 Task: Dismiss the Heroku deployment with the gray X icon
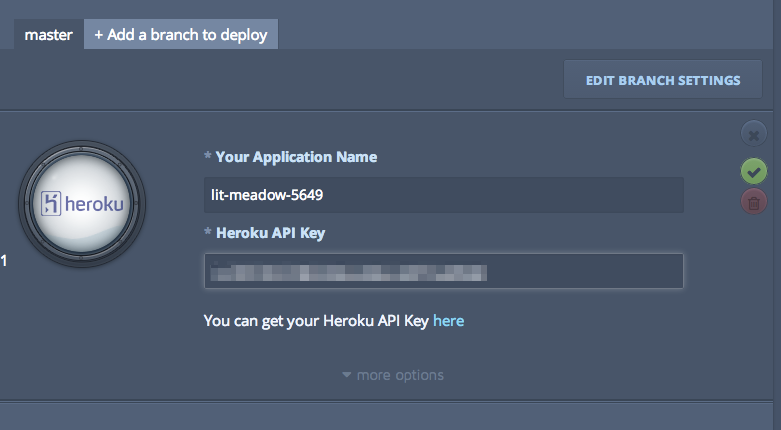754,135
